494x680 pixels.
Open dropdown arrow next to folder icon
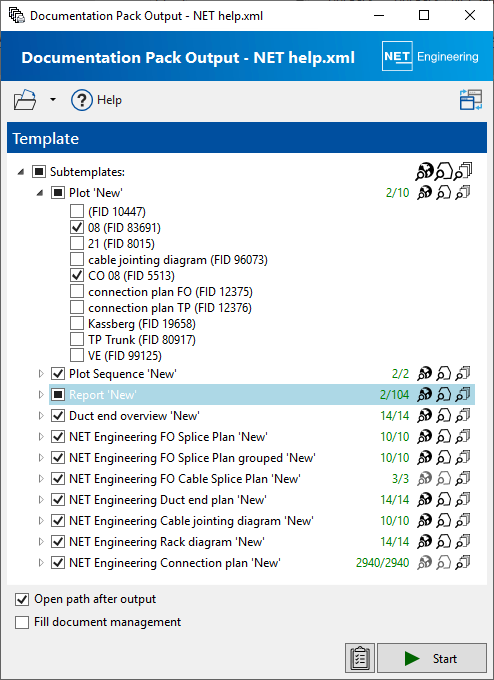[53, 100]
